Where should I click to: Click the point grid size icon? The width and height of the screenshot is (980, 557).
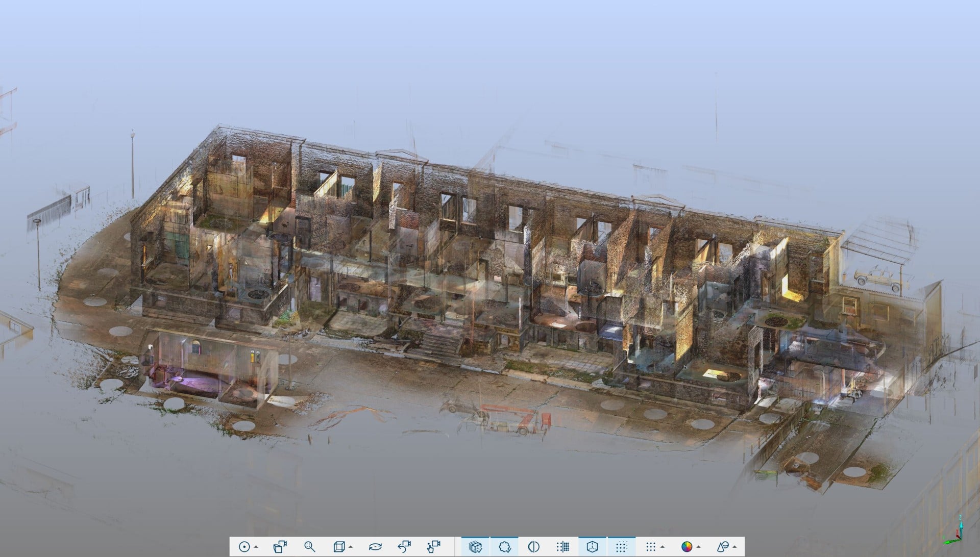pyautogui.click(x=650, y=547)
